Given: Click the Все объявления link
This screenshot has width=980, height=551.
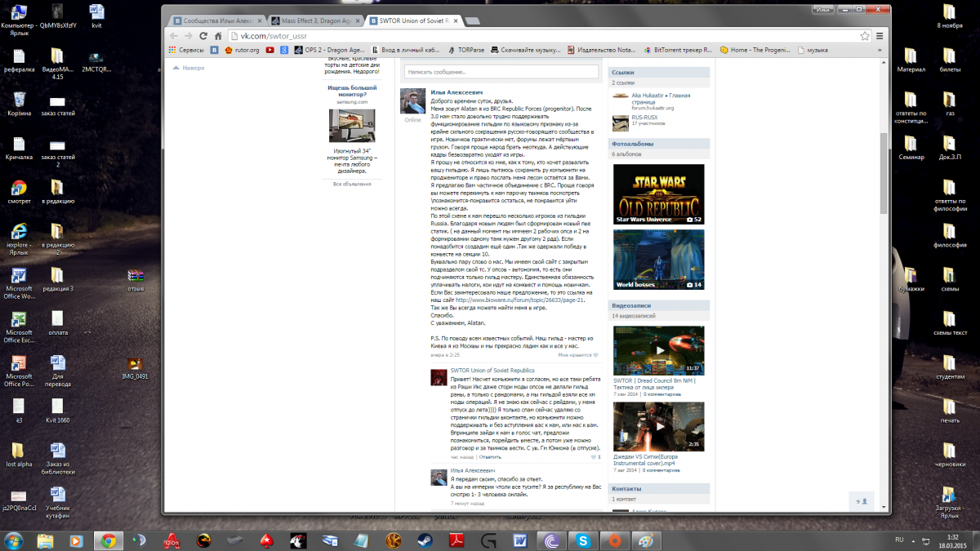Looking at the screenshot, I should tap(352, 184).
